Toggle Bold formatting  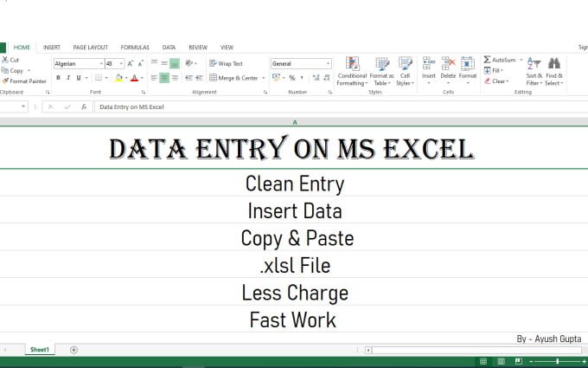pos(58,78)
